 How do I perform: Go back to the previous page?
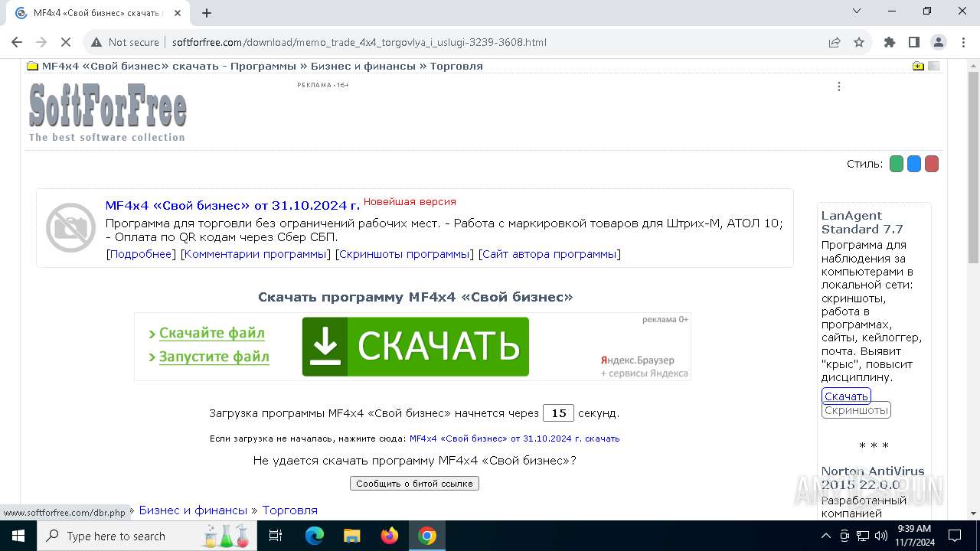(x=17, y=42)
